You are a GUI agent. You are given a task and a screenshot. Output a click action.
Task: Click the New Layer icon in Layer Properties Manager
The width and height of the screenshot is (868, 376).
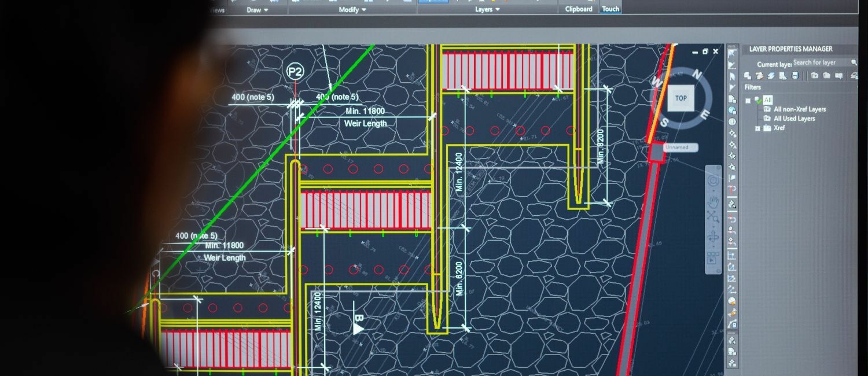point(748,76)
